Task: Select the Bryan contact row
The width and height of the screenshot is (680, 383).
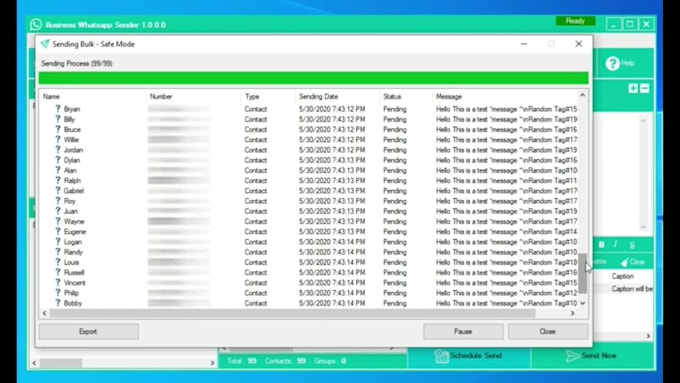Action: point(309,109)
